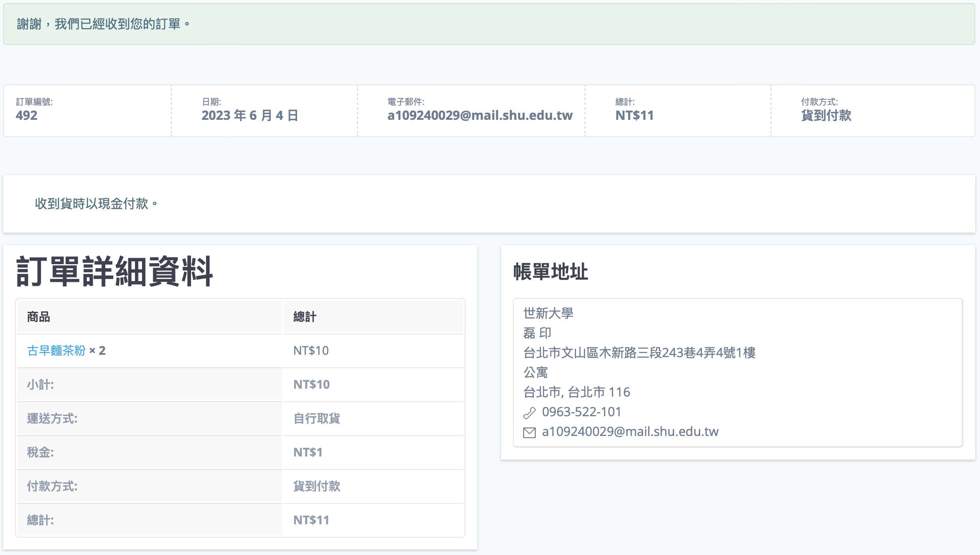
Task: Click the 稅金 NT$1 tax value
Action: tap(308, 452)
